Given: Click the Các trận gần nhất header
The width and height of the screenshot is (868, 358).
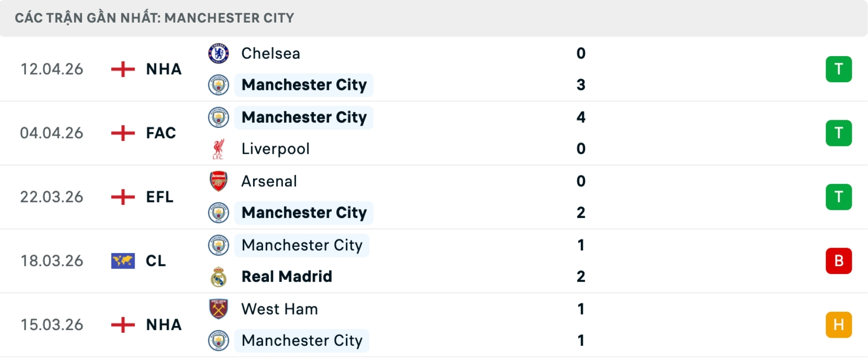Looking at the screenshot, I should click(x=154, y=18).
